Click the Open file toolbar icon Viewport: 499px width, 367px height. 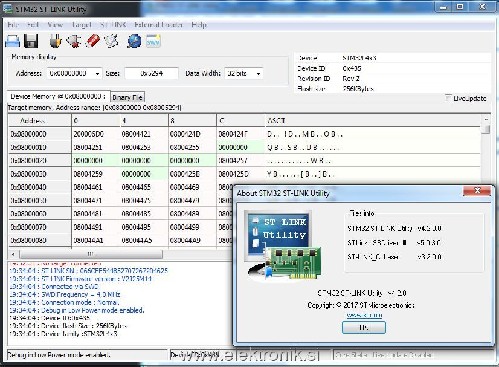point(13,41)
